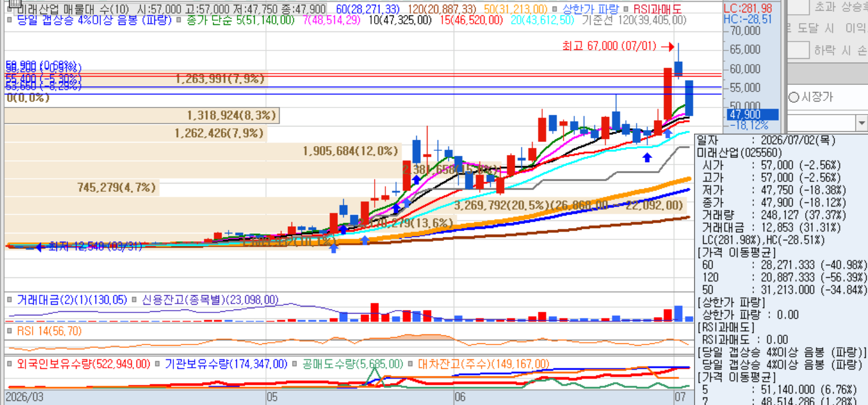Open the dropdown arrow below 시장가

pyautogui.click(x=861, y=123)
